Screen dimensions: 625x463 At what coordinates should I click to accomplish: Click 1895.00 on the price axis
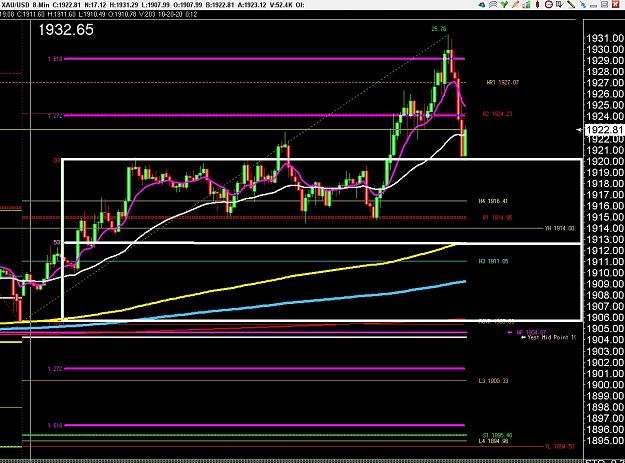point(605,441)
